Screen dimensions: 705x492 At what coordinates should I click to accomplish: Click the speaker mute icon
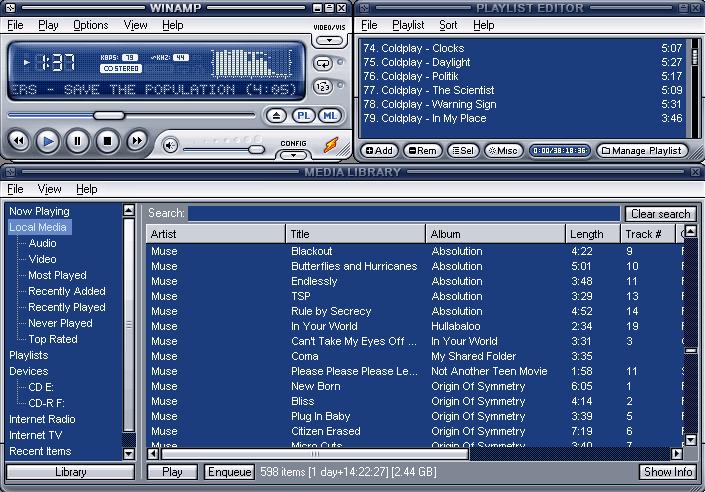[x=171, y=146]
